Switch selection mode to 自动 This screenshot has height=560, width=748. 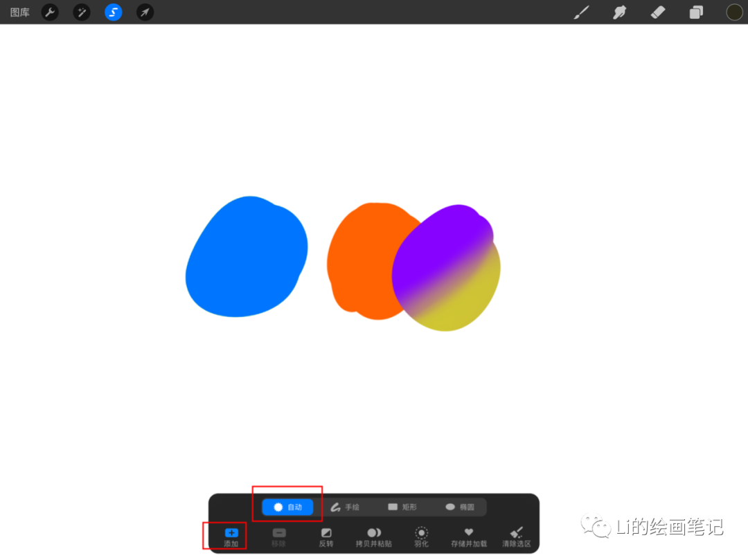[287, 507]
